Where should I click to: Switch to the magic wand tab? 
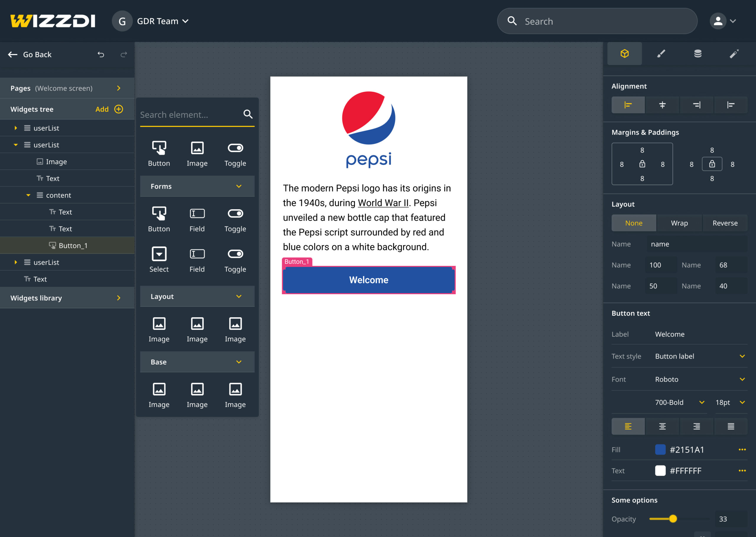tap(734, 54)
